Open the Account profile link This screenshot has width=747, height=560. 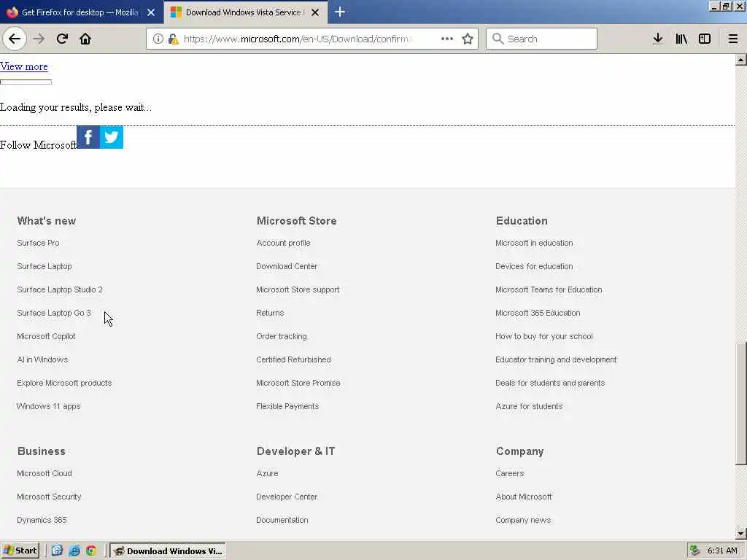[x=283, y=243]
